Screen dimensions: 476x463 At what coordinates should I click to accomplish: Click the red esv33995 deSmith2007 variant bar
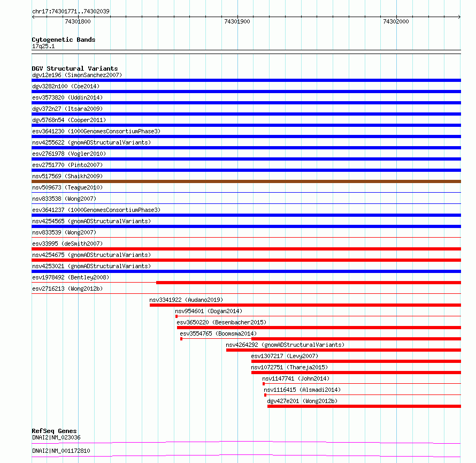pos(246,249)
